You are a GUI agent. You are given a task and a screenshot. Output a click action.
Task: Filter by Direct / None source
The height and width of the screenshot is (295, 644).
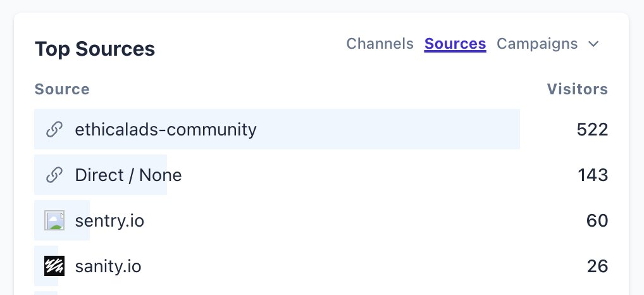128,175
